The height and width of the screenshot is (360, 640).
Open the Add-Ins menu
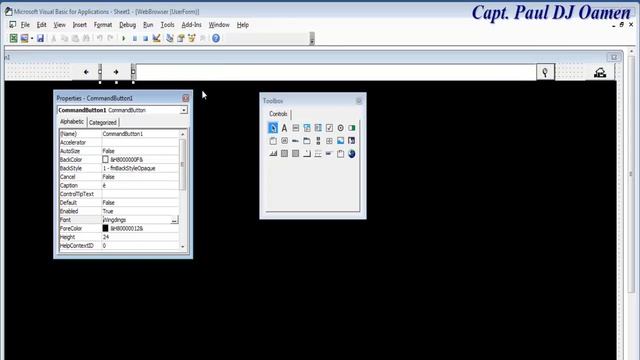click(x=191, y=25)
